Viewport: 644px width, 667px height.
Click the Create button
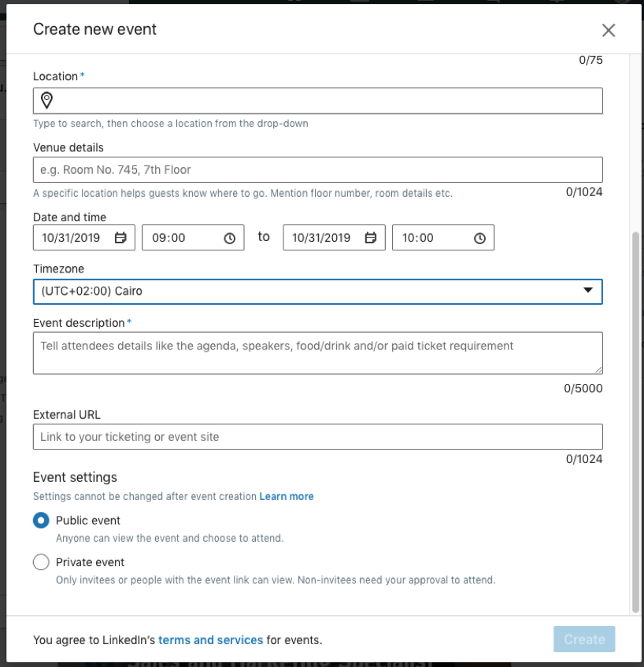coord(583,639)
